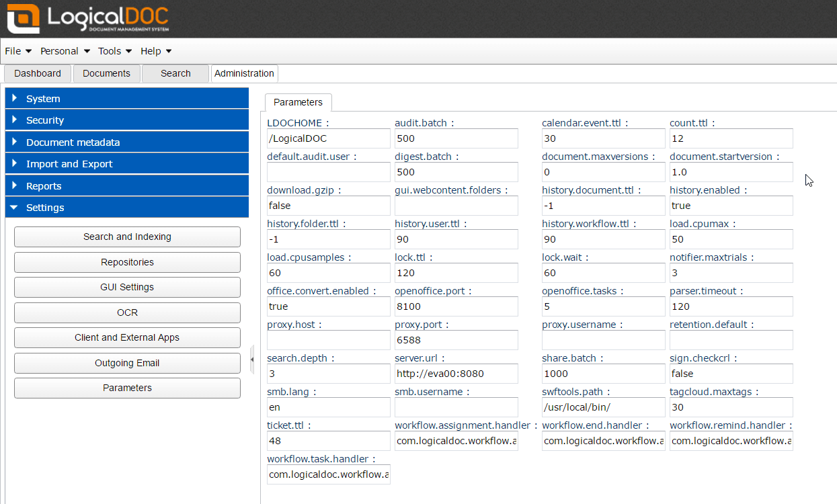Viewport: 837px width, 504px height.
Task: Click the proxy.username field
Action: (603, 340)
